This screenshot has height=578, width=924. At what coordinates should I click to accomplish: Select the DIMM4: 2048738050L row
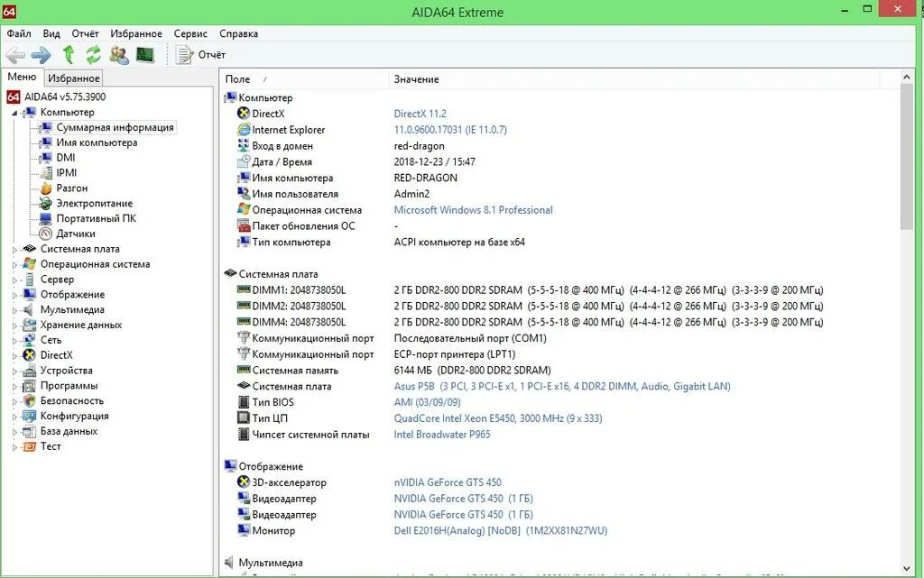click(x=299, y=323)
